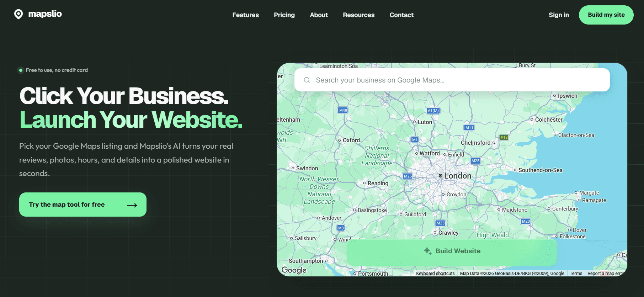The width and height of the screenshot is (644, 297).
Task: Open the Resources menu item
Action: click(358, 15)
